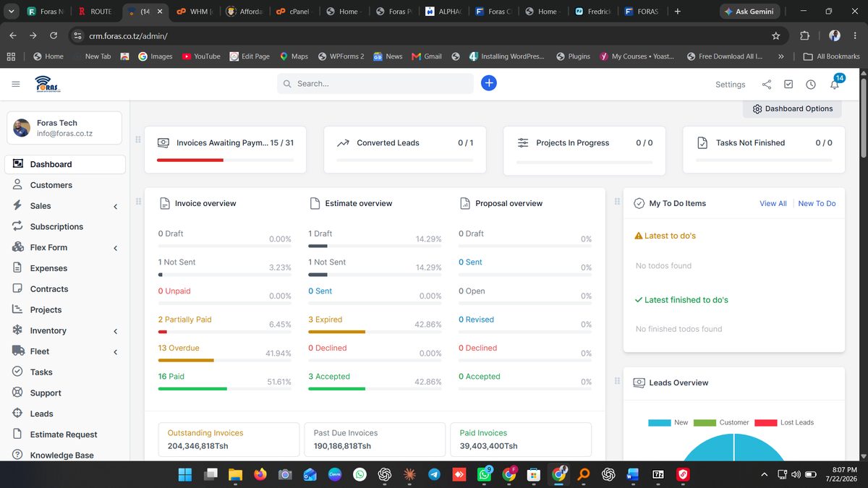Toggle New legend swatch in Leads chart
This screenshot has width=868, height=488.
tap(659, 422)
